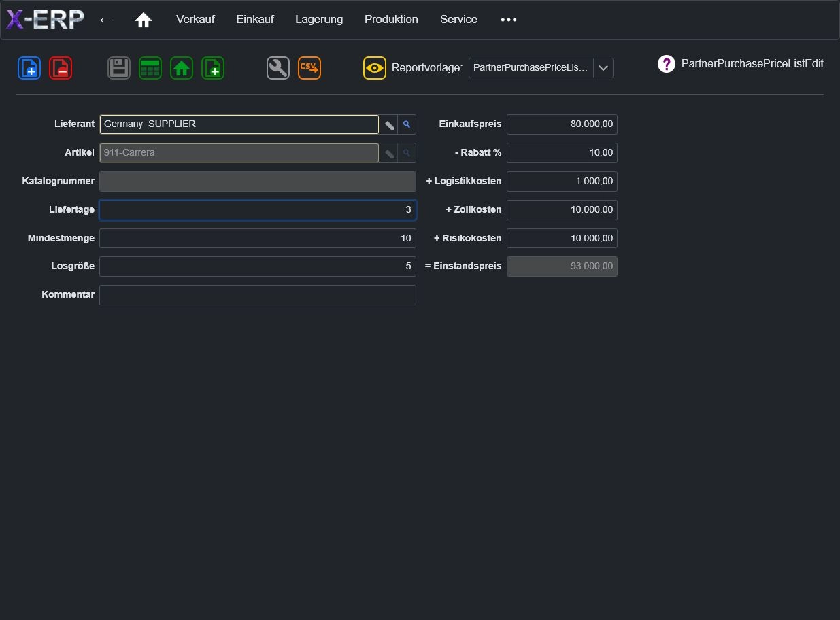
Task: Click the Zollkosten field
Action: tap(562, 210)
